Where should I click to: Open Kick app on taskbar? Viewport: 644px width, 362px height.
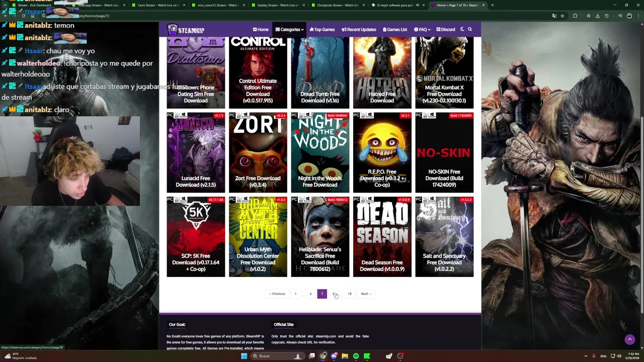367,356
